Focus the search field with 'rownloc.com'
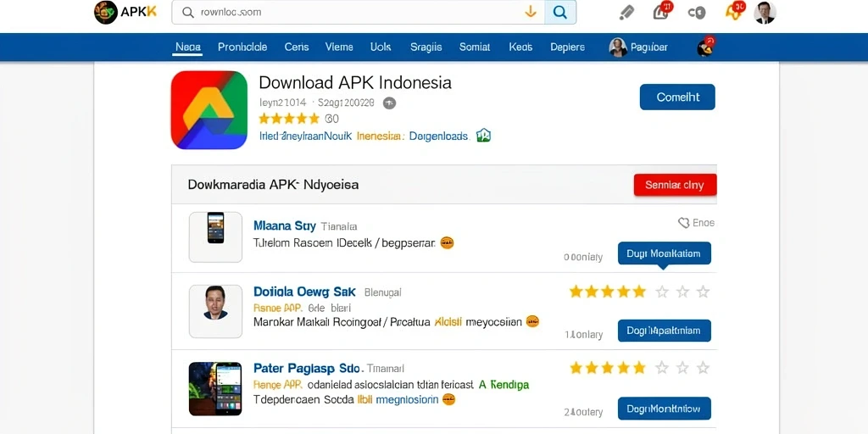The image size is (868, 434). tap(359, 12)
